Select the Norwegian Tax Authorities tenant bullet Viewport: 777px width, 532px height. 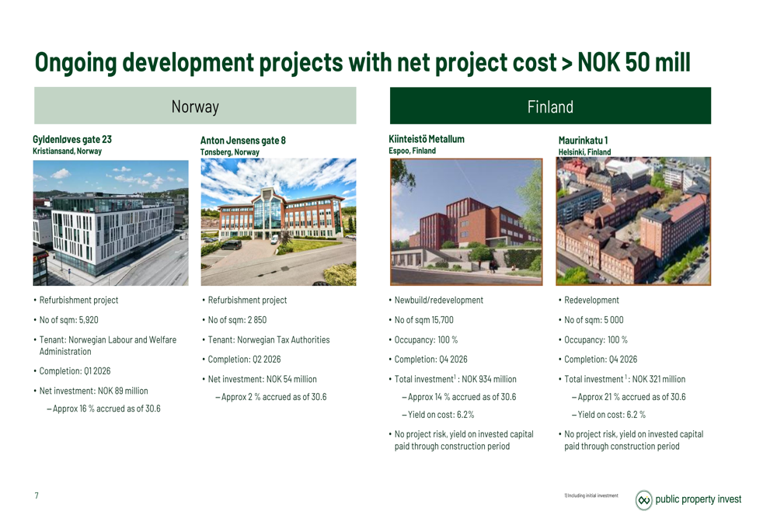point(268,339)
